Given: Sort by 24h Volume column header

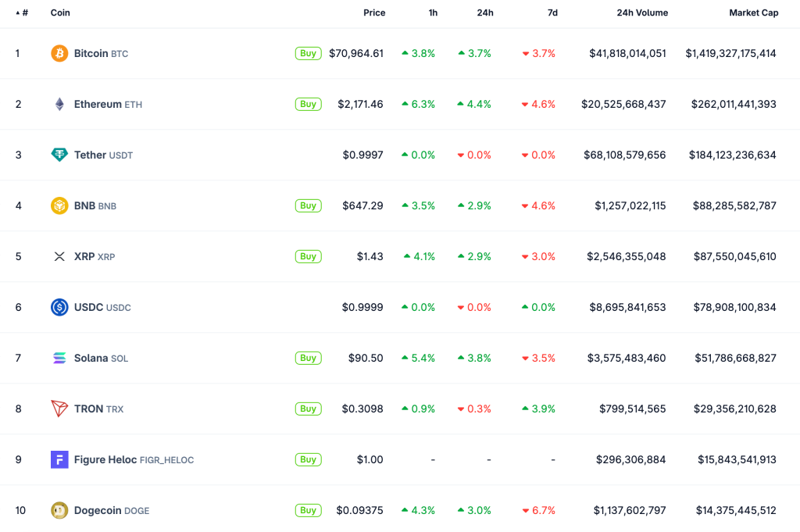Looking at the screenshot, I should point(642,13).
